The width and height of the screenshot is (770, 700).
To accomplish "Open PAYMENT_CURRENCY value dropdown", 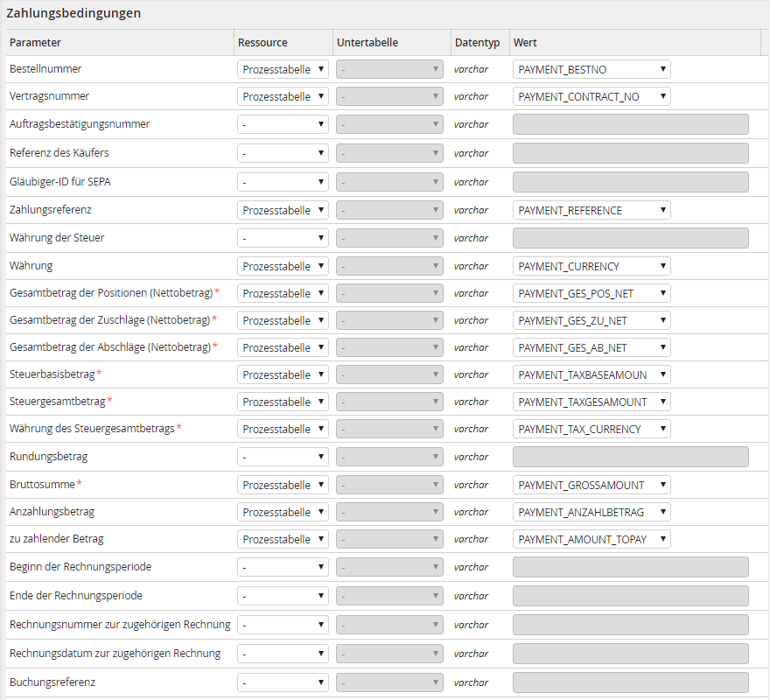I will (591, 266).
